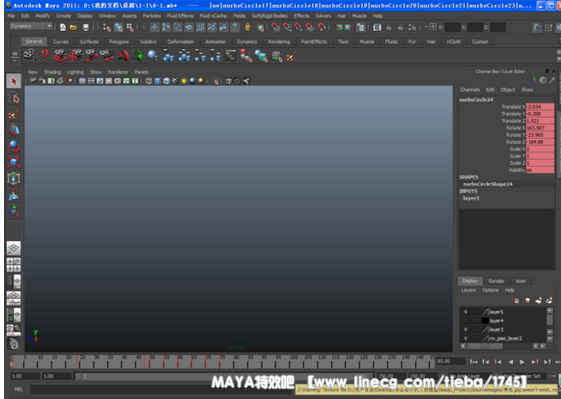Go to start of playback range
This screenshot has height=399, width=561.
[473, 362]
